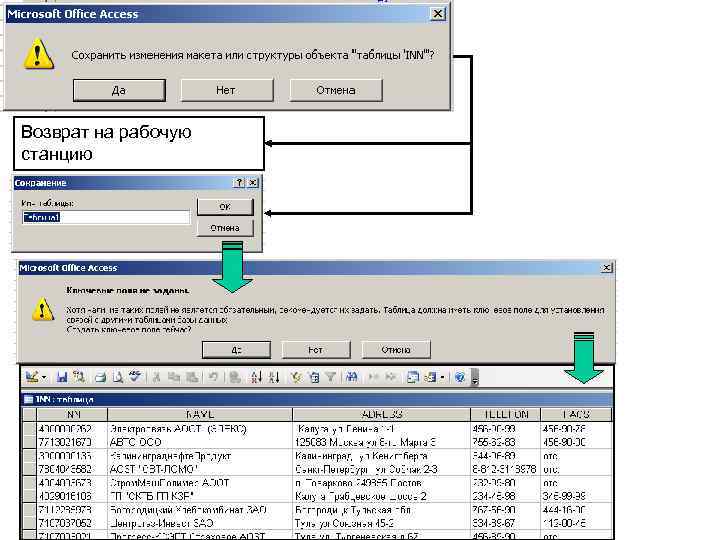This screenshot has width=720, height=540.
Task: Click the New Record toolbar icon
Action: [374, 377]
